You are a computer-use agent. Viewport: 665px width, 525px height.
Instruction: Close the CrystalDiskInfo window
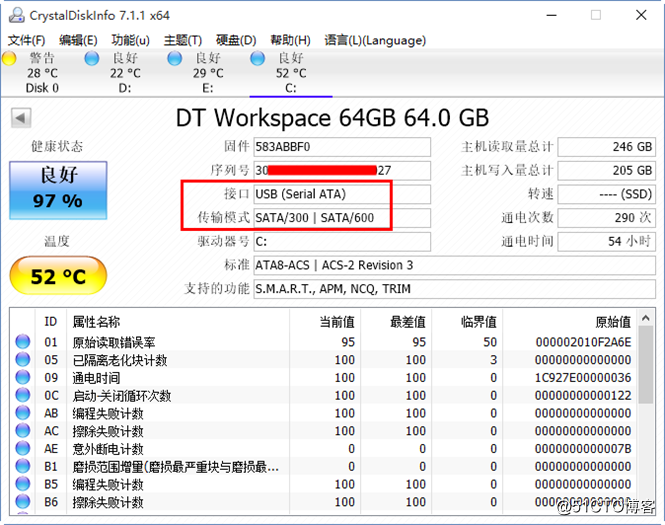pos(641,16)
